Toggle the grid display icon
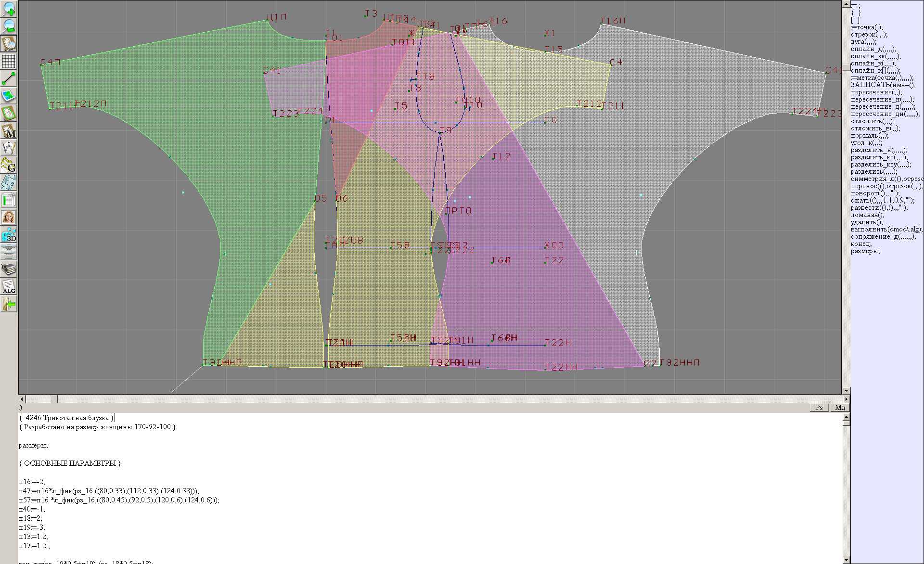 tap(9, 61)
